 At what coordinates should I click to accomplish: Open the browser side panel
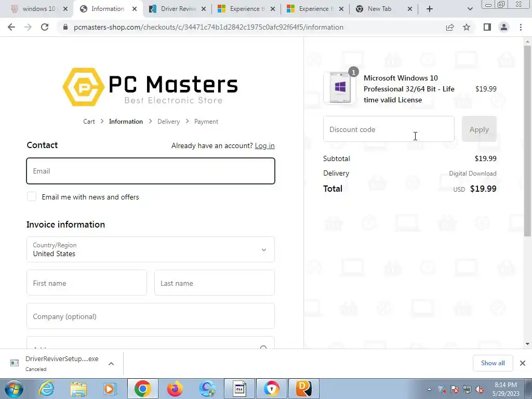click(487, 27)
